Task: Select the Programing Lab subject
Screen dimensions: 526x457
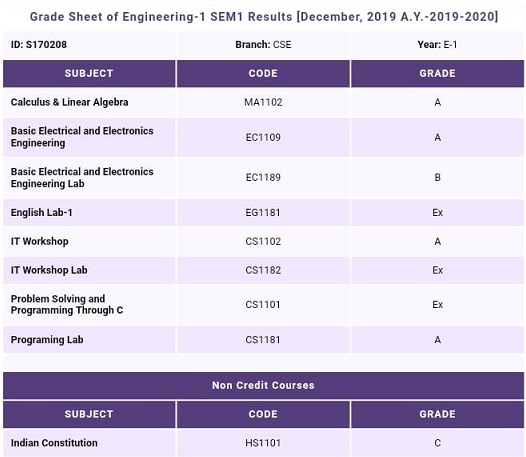Action: [47, 340]
